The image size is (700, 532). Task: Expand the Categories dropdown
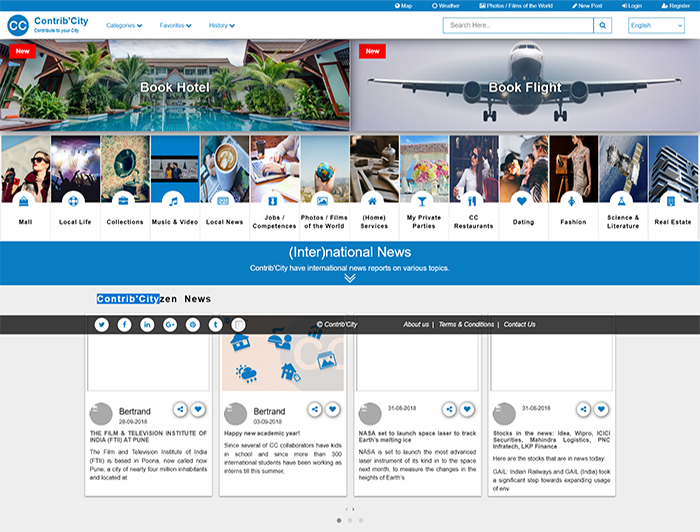124,25
